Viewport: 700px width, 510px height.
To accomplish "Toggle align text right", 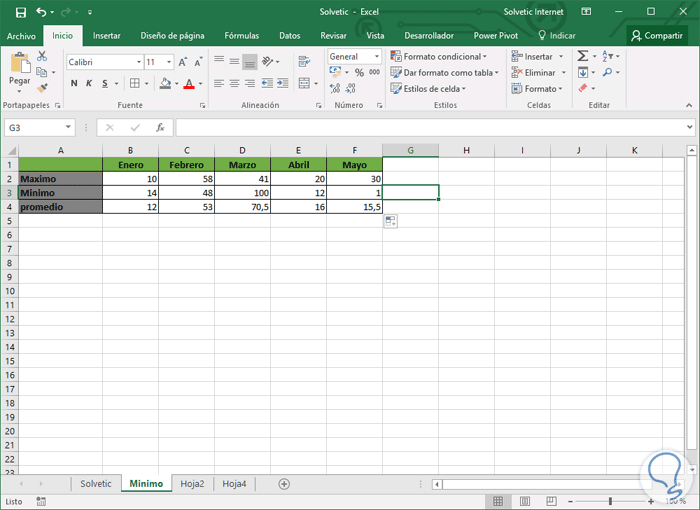I will (250, 83).
